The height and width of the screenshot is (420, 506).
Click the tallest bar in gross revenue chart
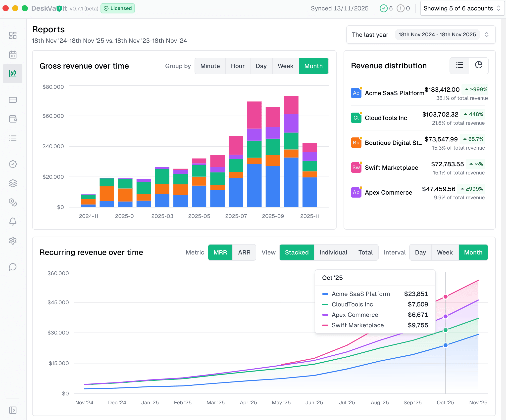pyautogui.click(x=291, y=149)
